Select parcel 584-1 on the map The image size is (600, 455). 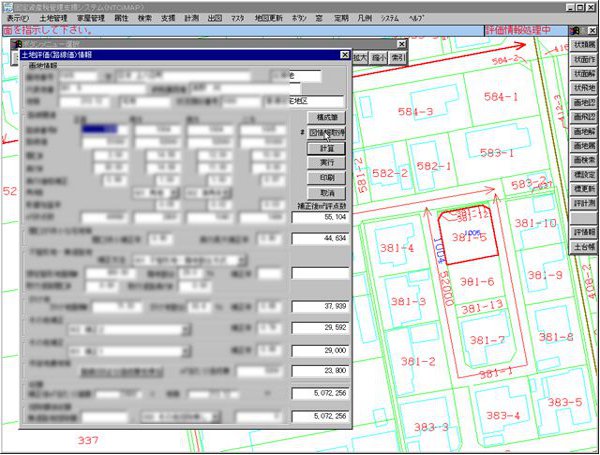(x=501, y=97)
